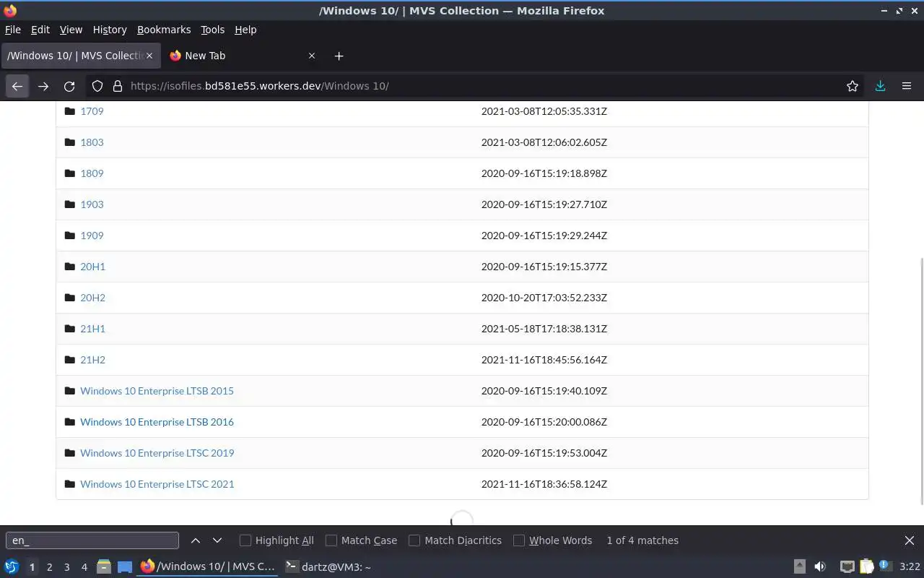Open the History menu
The height and width of the screenshot is (578, 924).
click(x=110, y=30)
